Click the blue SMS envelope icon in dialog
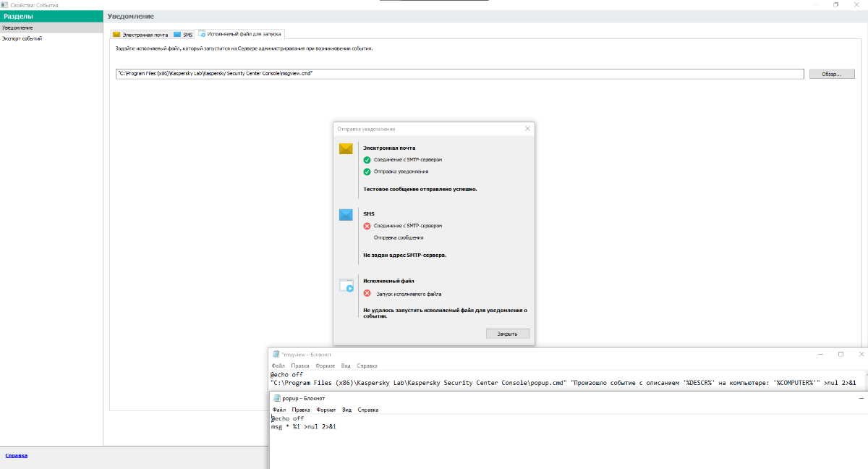This screenshot has width=868, height=469. (346, 215)
